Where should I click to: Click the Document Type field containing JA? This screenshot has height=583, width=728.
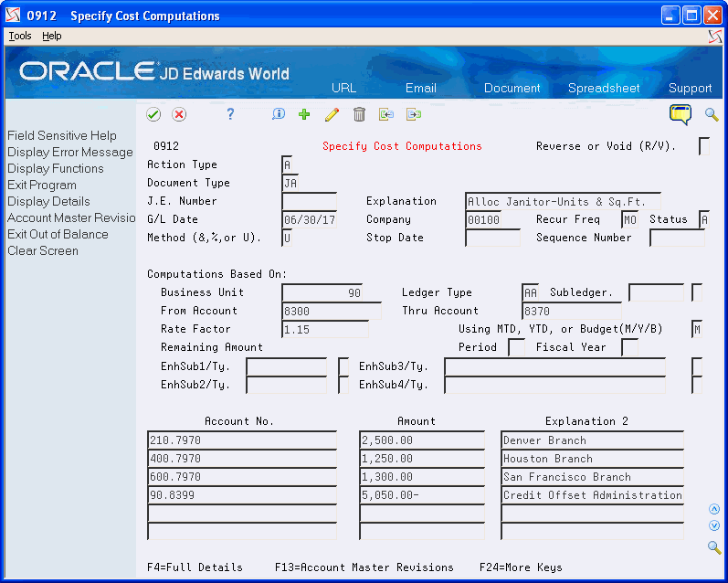coord(290,183)
